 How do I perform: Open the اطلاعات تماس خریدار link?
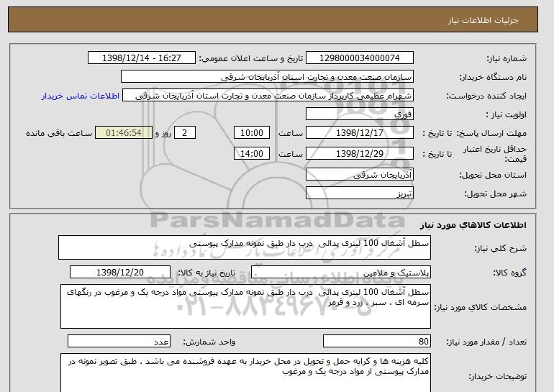pos(80,96)
